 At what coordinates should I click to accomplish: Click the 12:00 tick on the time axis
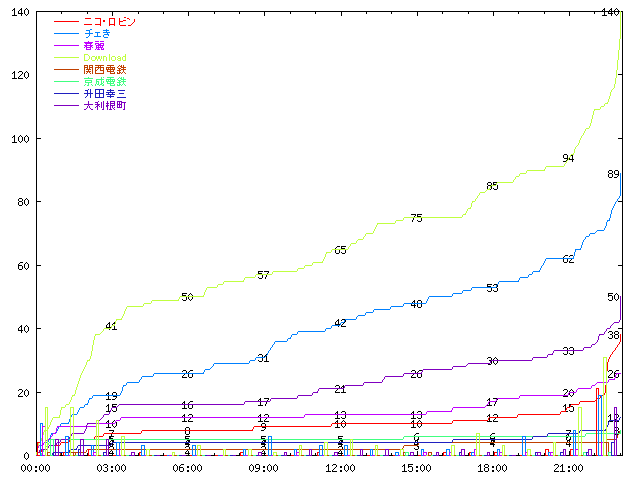point(340,467)
